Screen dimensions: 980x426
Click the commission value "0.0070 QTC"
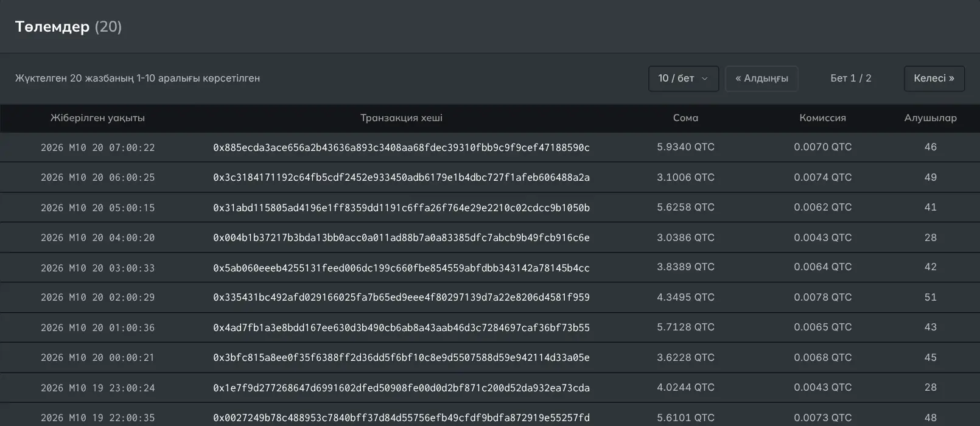(823, 147)
